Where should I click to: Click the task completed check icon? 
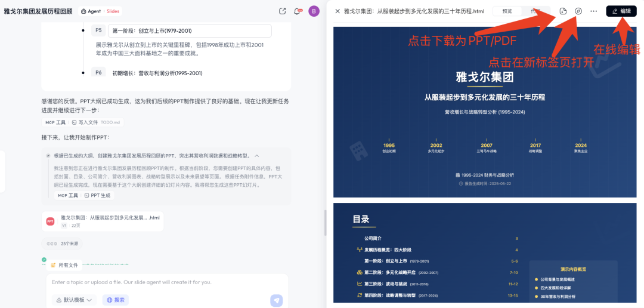[x=48, y=156]
